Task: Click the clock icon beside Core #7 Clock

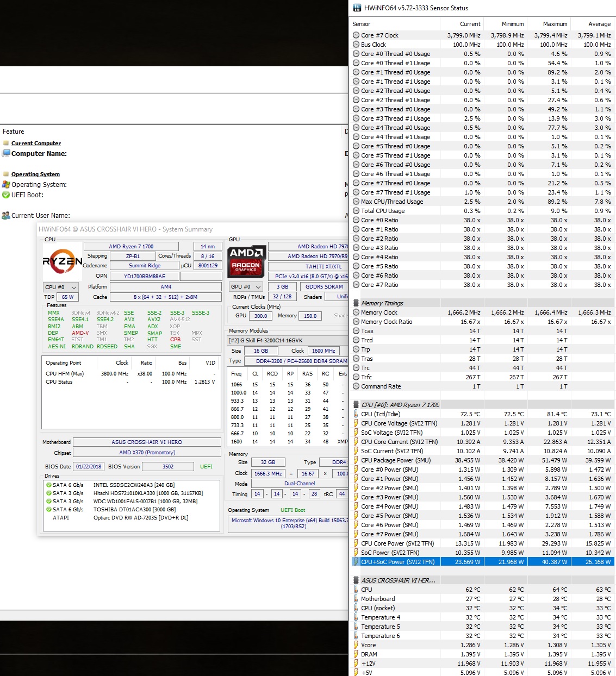Action: click(356, 35)
